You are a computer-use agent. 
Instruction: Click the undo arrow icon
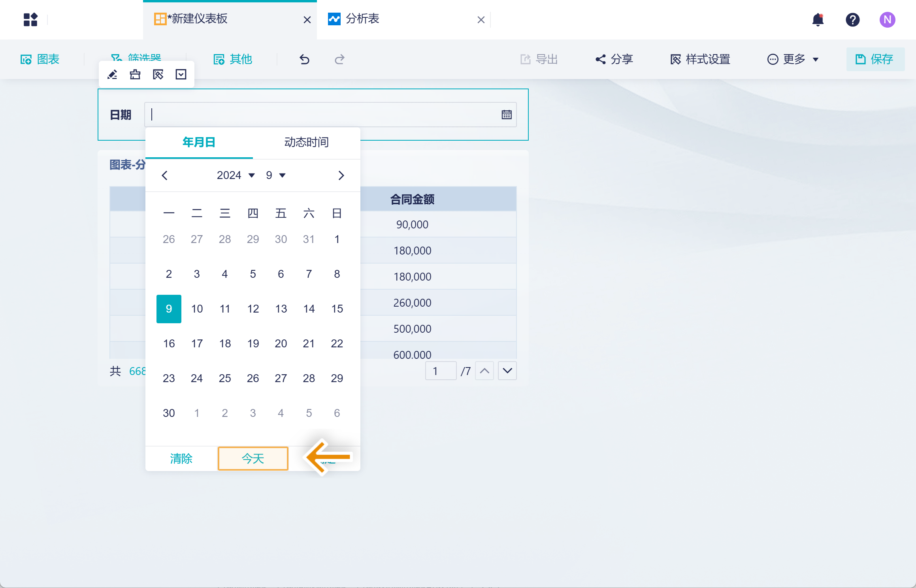click(304, 59)
